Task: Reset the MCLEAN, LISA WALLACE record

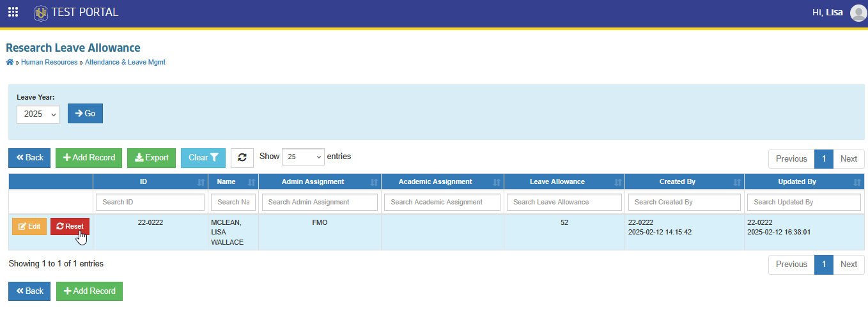Action: tap(70, 226)
